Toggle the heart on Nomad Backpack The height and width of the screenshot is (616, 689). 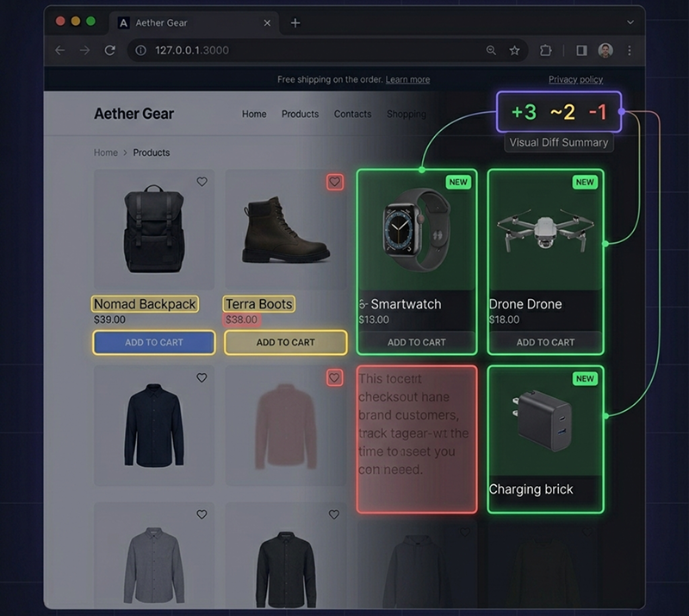(x=202, y=184)
